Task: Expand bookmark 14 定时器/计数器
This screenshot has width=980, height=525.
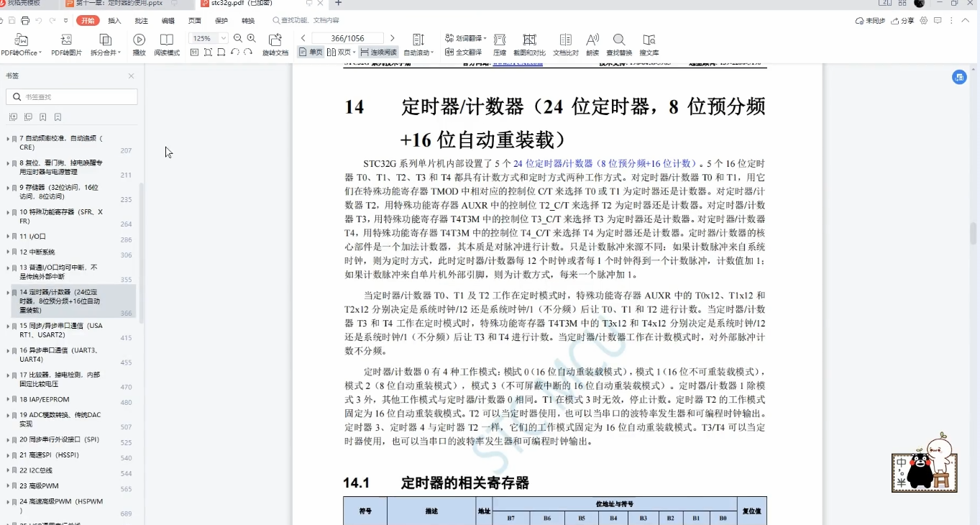Action: [x=8, y=293]
